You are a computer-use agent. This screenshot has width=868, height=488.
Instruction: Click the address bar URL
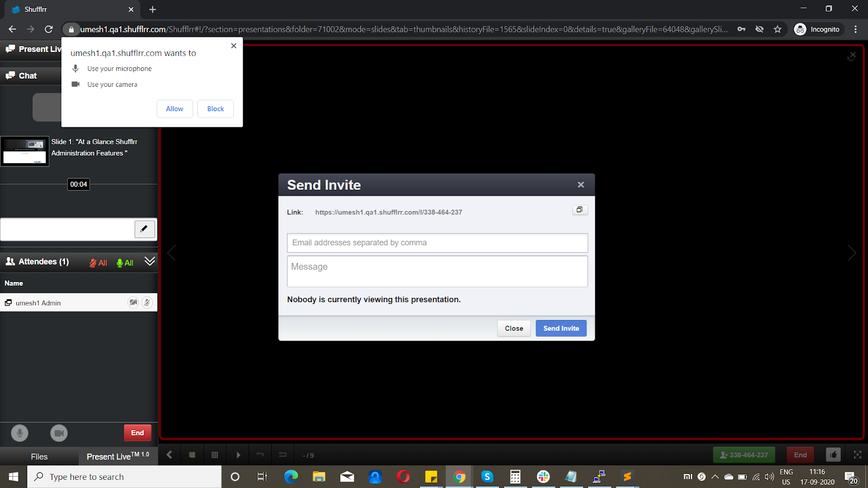404,29
